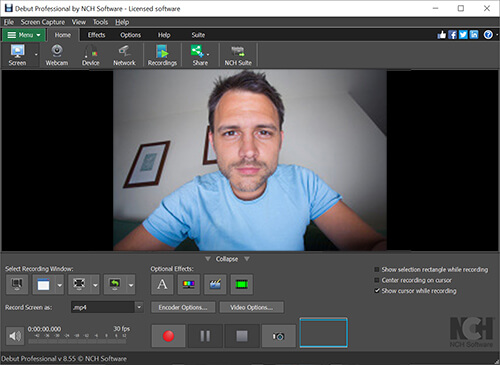The width and height of the screenshot is (500, 365).
Task: Open Video Options
Action: [x=252, y=307]
